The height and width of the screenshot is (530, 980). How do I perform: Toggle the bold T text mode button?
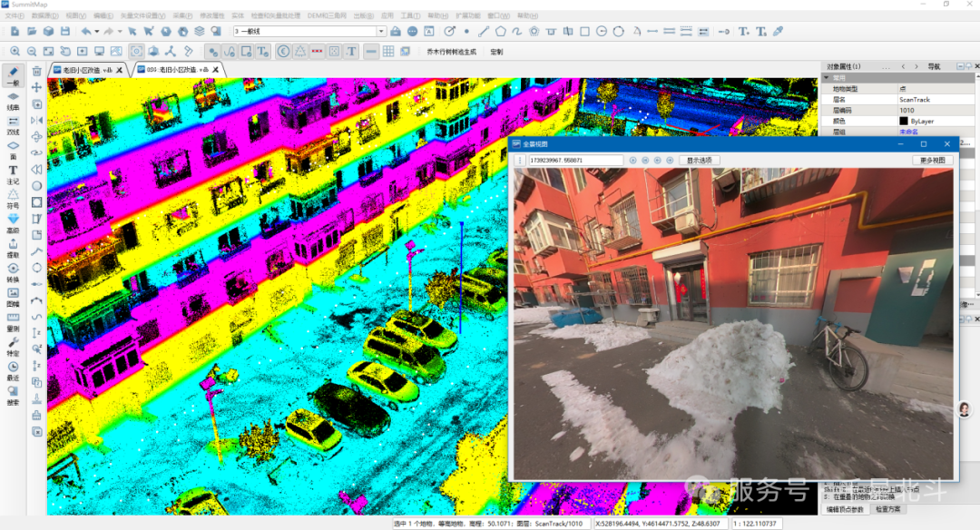click(351, 51)
